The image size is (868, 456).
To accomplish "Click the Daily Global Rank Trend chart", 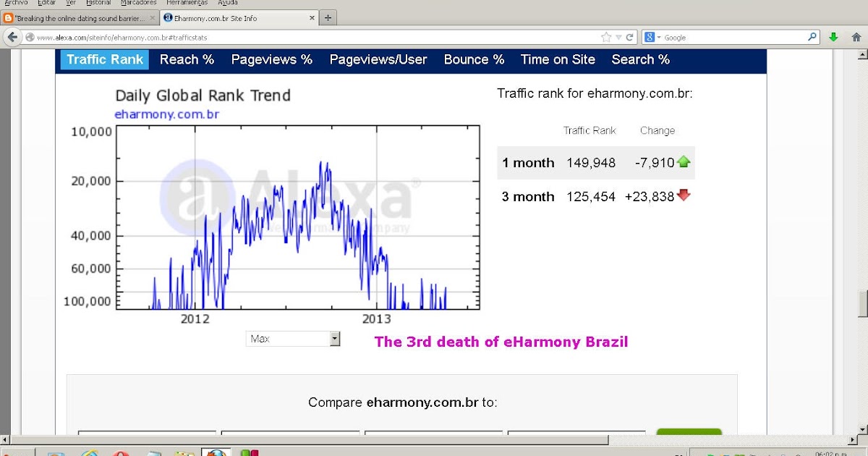I will tap(297, 217).
